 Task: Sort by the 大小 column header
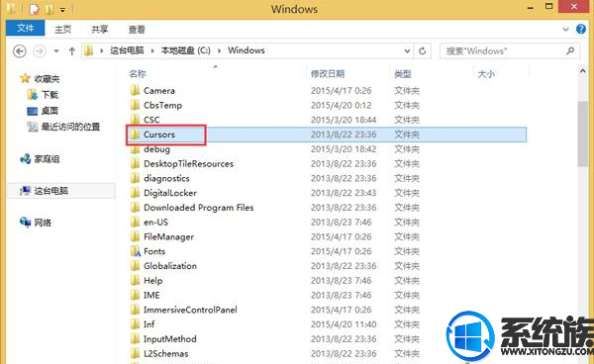click(486, 74)
